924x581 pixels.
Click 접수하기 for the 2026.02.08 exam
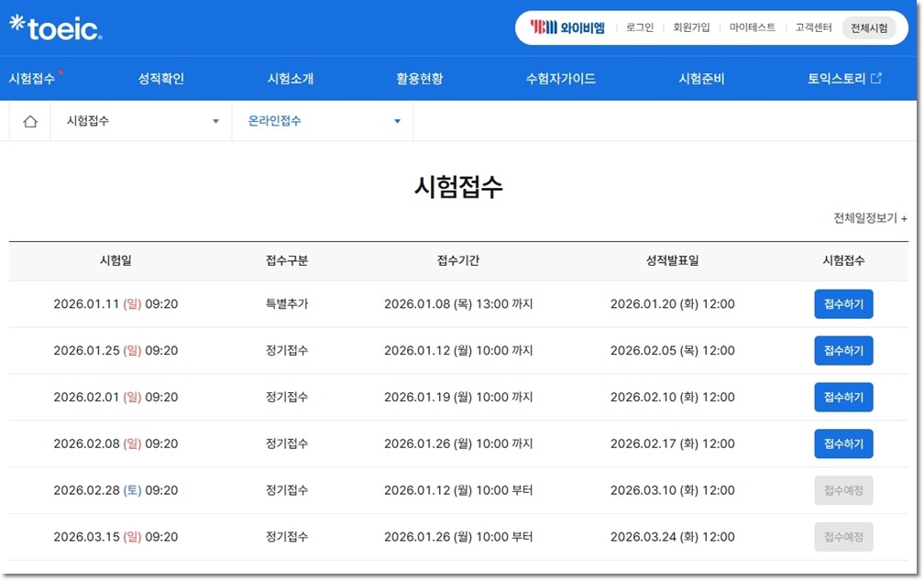coord(843,444)
